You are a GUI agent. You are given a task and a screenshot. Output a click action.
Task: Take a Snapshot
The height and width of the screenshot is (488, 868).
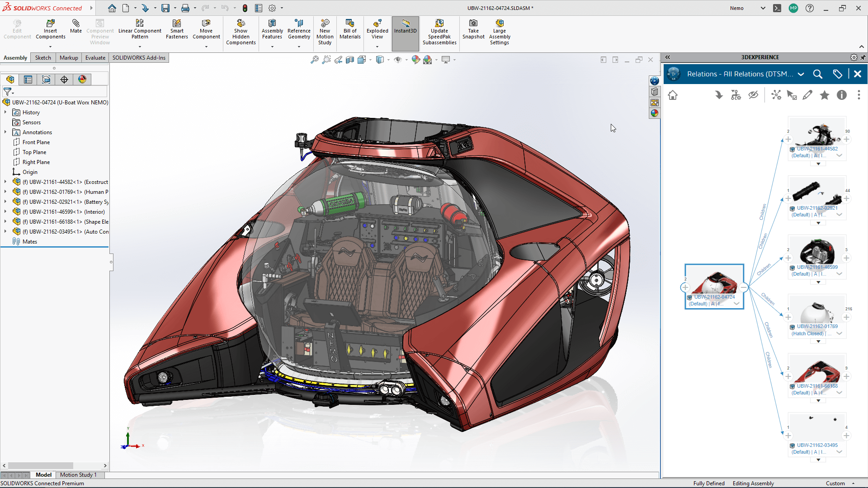coord(473,30)
